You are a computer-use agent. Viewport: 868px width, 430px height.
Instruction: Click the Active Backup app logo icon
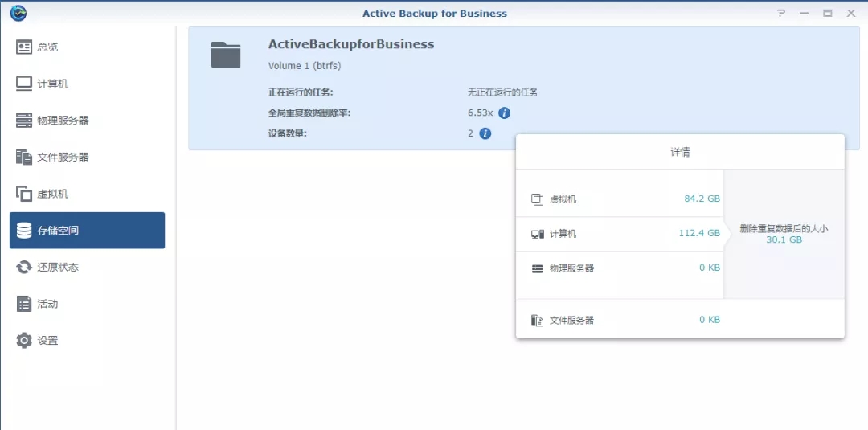pos(18,14)
